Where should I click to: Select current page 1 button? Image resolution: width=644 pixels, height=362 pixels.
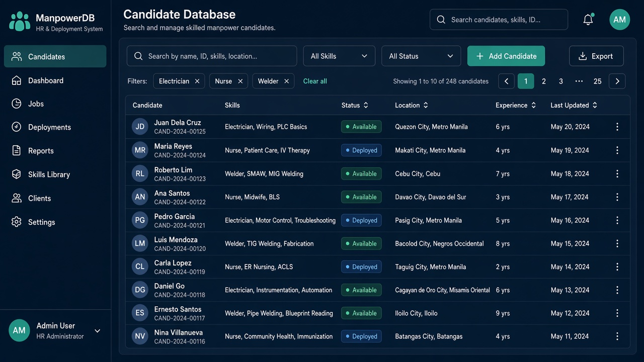point(526,81)
